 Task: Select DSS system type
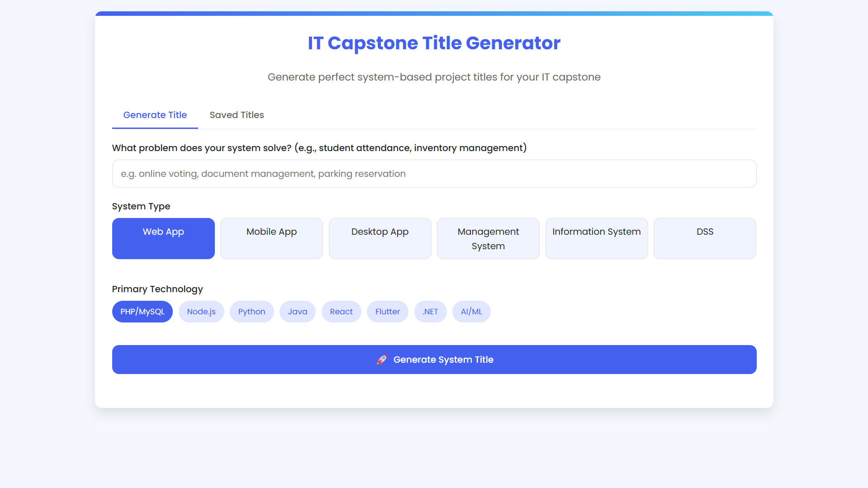(x=705, y=238)
